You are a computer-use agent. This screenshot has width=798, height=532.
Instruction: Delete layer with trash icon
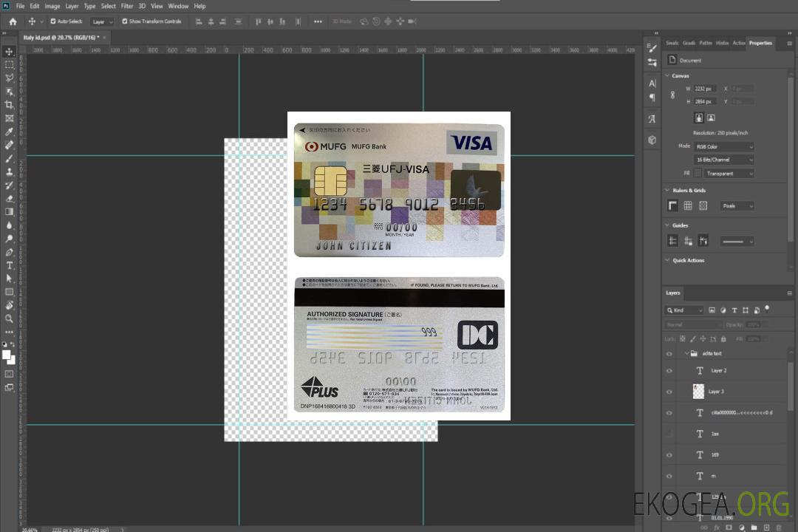point(778,528)
